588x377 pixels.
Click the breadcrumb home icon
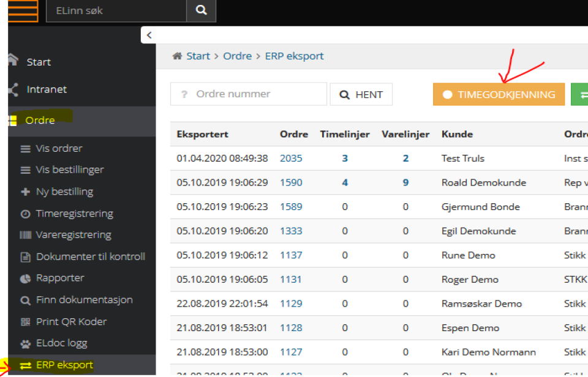(x=177, y=56)
